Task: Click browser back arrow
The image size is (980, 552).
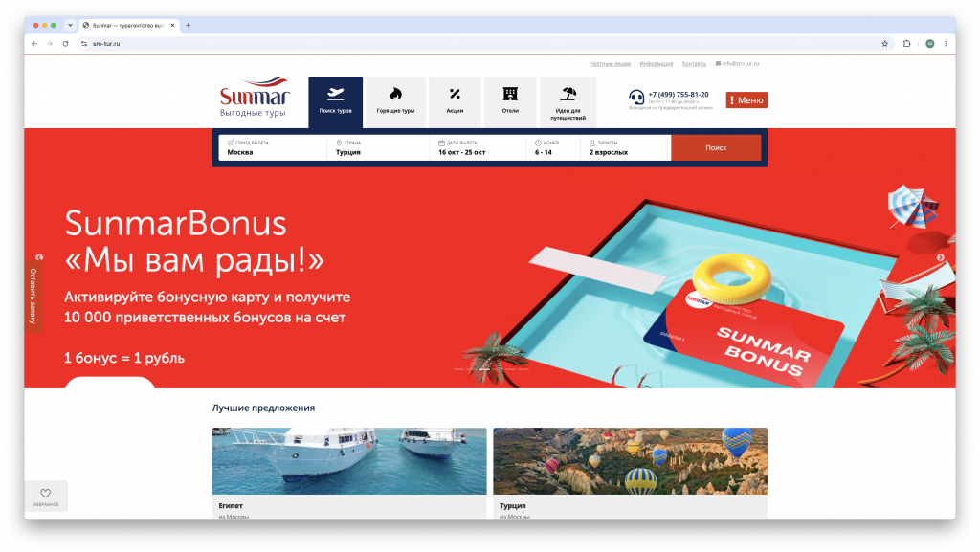Action: (x=34, y=44)
